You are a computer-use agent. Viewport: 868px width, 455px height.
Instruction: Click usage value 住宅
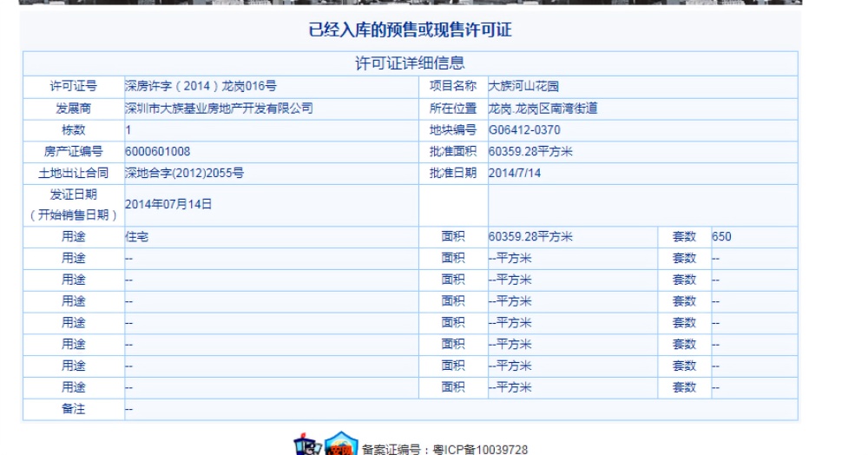click(x=137, y=237)
